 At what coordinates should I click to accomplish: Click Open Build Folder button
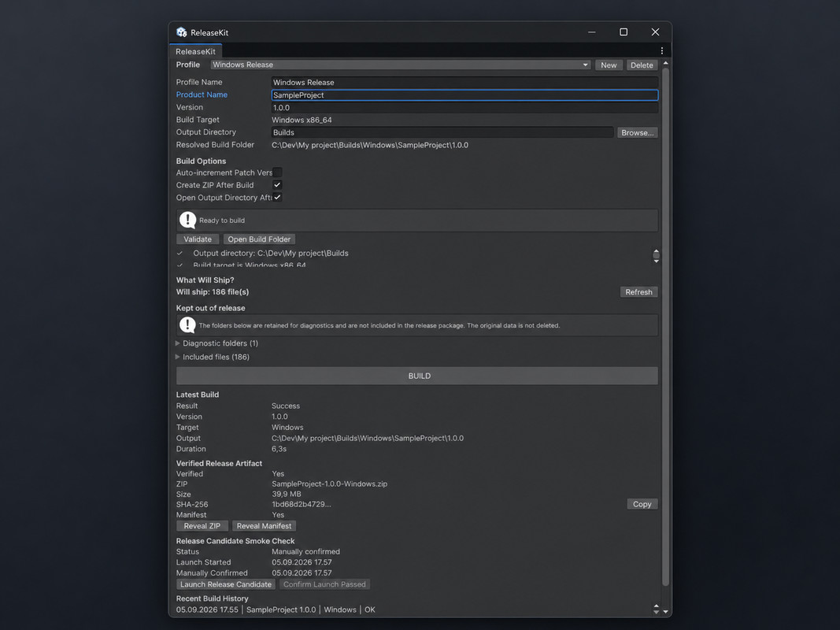pyautogui.click(x=259, y=239)
